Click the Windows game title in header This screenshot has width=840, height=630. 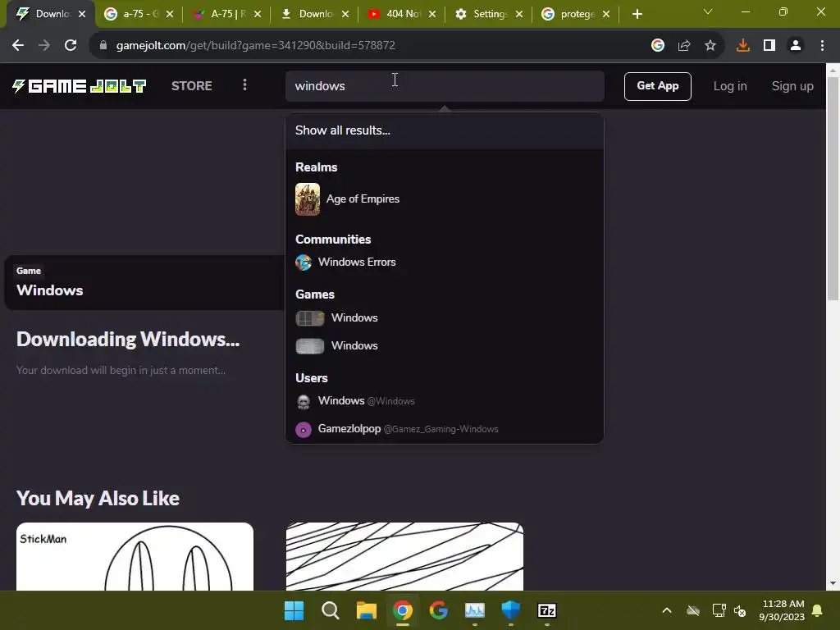[50, 290]
